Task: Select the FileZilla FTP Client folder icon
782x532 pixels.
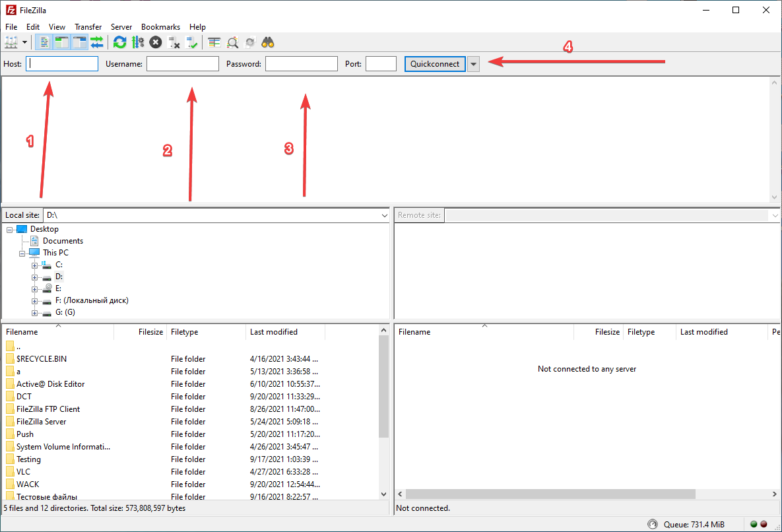Action: click(10, 409)
